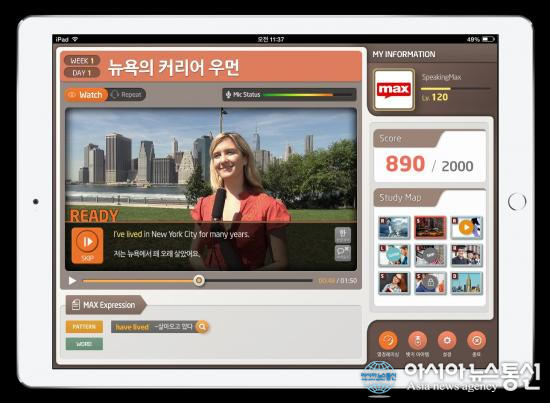Click the WEEK 1 badge
The height and width of the screenshot is (403, 550).
(82, 61)
